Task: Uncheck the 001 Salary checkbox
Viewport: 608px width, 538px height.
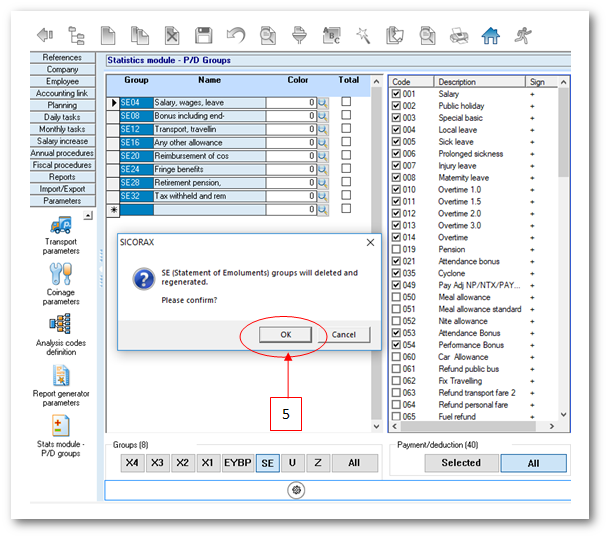Action: (x=396, y=93)
